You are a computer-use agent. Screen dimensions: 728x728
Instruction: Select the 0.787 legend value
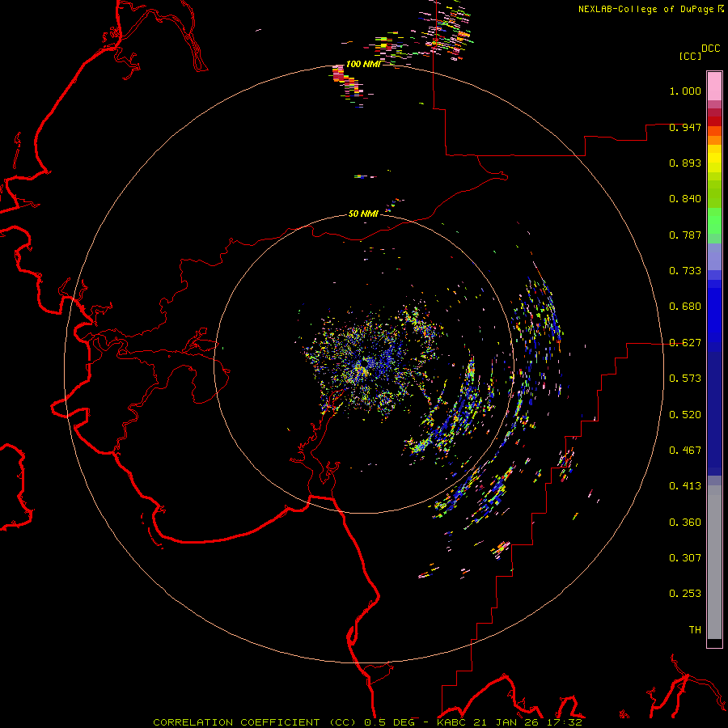coord(685,235)
